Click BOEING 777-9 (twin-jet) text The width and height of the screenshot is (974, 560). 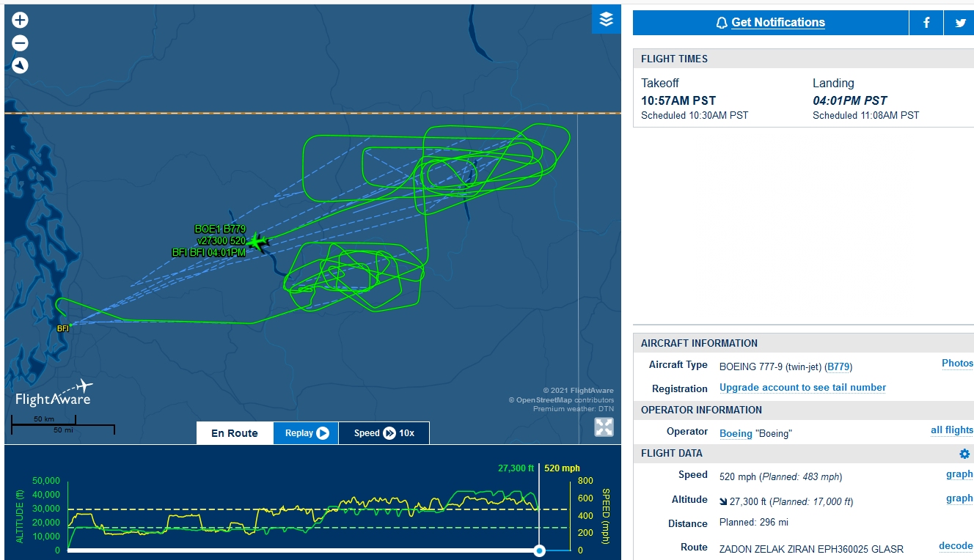point(771,366)
